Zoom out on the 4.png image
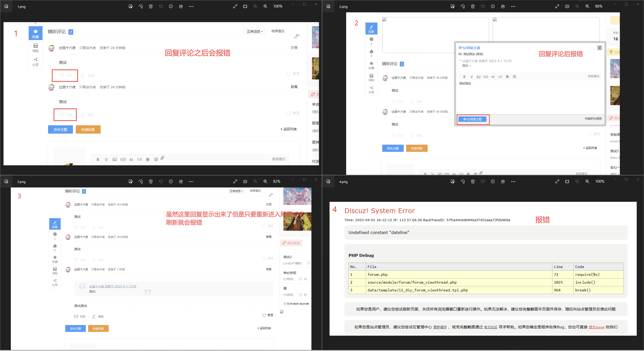The width and height of the screenshot is (644, 351). (577, 182)
